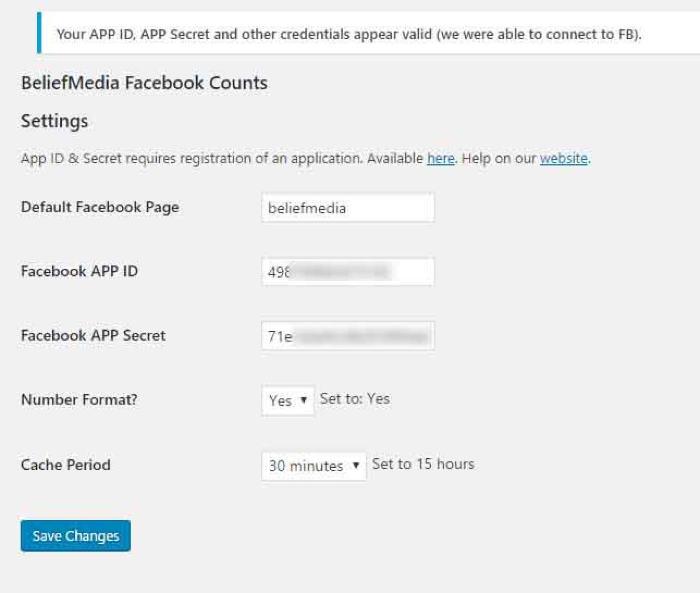Click the "Number Format?" label
The height and width of the screenshot is (593, 700).
coord(79,399)
